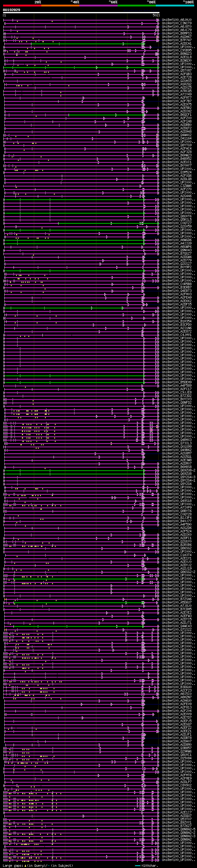
Task: Select hit UniRef100_A2G446
Action: (x=177, y=196)
